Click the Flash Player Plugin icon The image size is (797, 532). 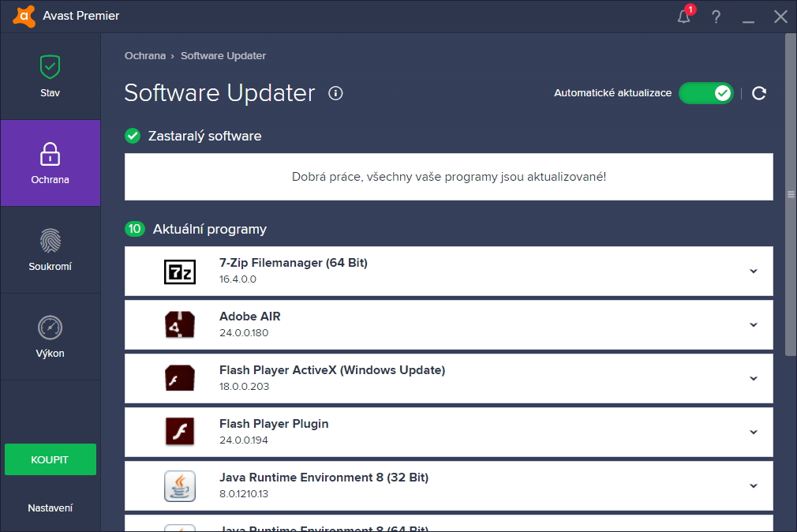pos(180,432)
